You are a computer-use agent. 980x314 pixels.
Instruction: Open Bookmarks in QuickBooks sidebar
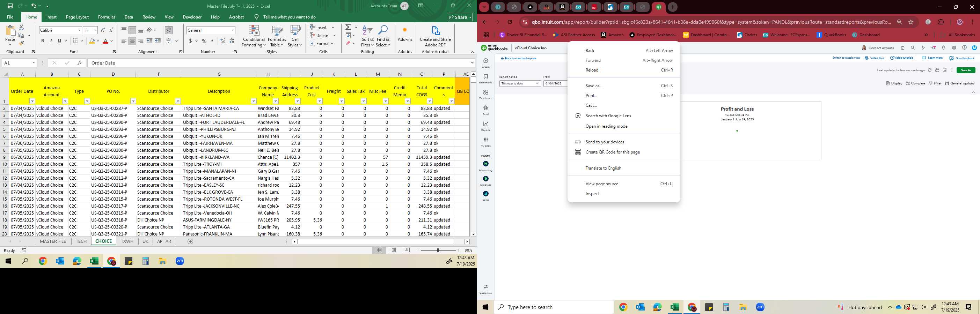point(485,78)
